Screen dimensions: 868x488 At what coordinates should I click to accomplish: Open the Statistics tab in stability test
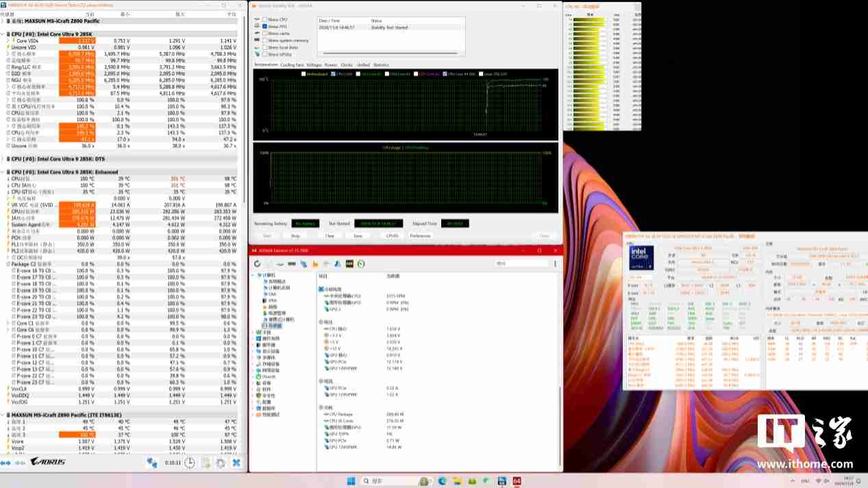pos(382,64)
